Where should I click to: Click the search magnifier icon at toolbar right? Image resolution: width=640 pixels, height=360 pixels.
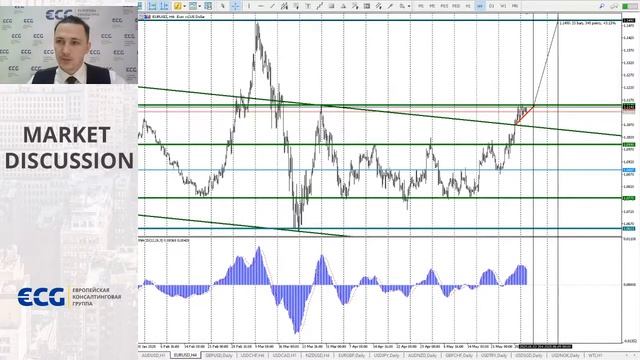point(602,6)
